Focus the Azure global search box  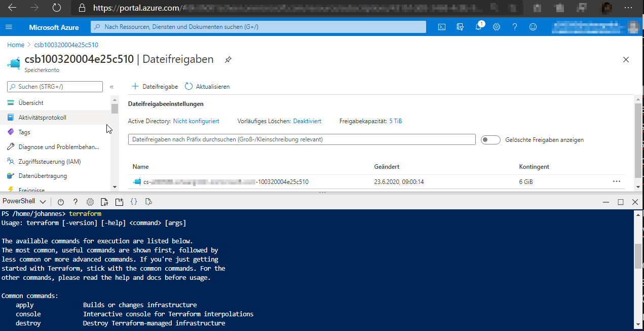(x=258, y=27)
